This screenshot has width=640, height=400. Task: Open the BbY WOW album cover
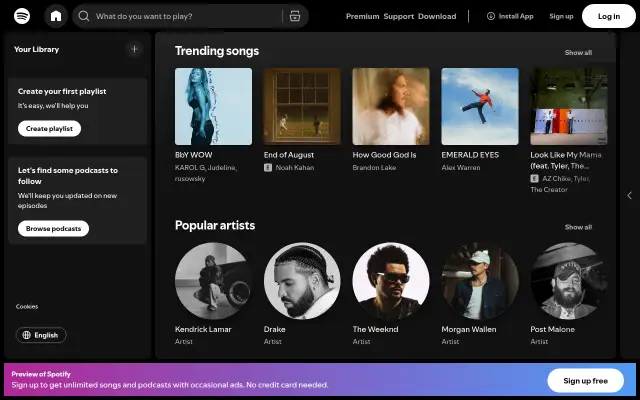[213, 107]
